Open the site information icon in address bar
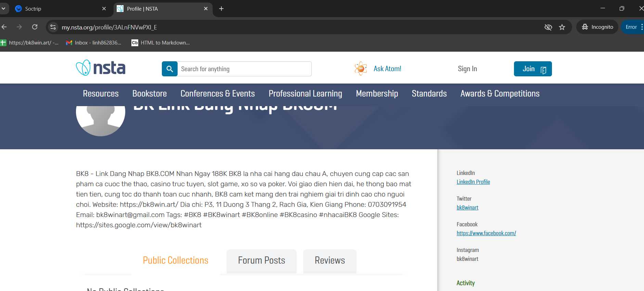 click(53, 27)
